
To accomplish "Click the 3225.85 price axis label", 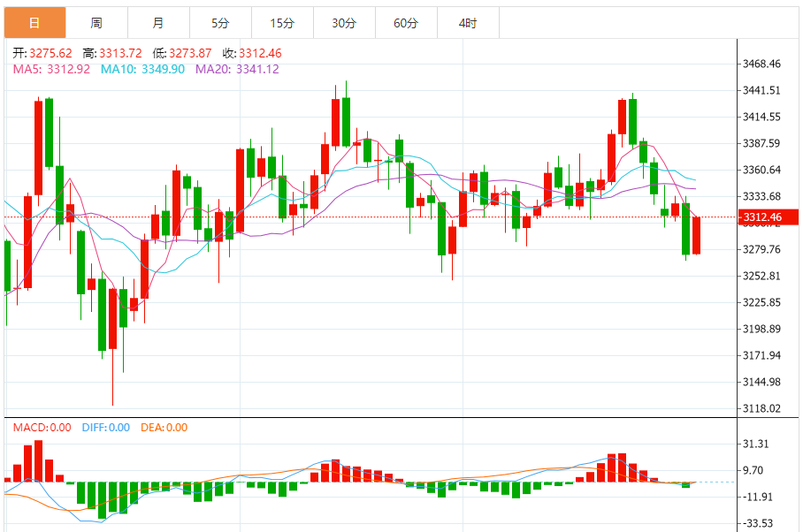I will coord(761,302).
